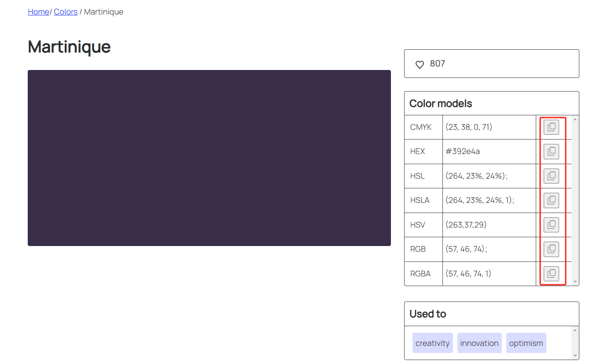Click the #392e4a HEX value
The width and height of the screenshot is (615, 364).
coord(463,151)
